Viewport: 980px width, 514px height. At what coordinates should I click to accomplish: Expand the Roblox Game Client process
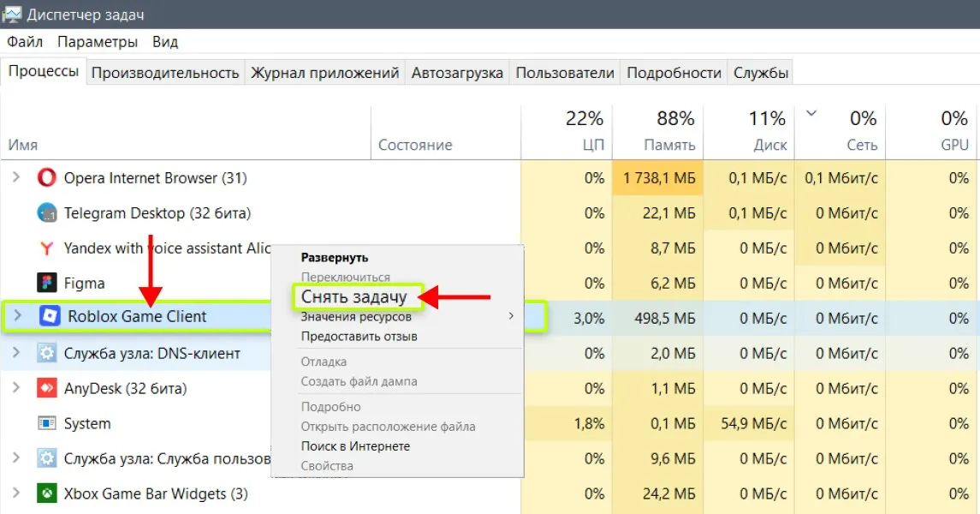point(17,316)
